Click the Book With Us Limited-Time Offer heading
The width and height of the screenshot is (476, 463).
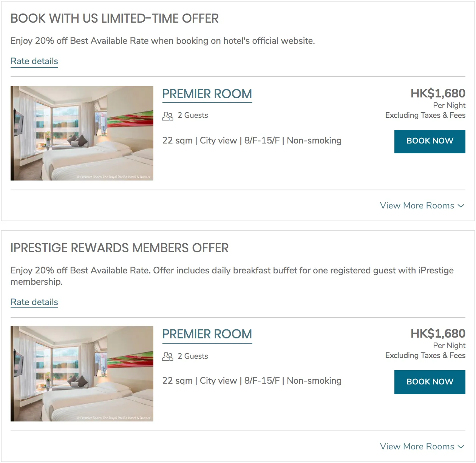pyautogui.click(x=114, y=19)
